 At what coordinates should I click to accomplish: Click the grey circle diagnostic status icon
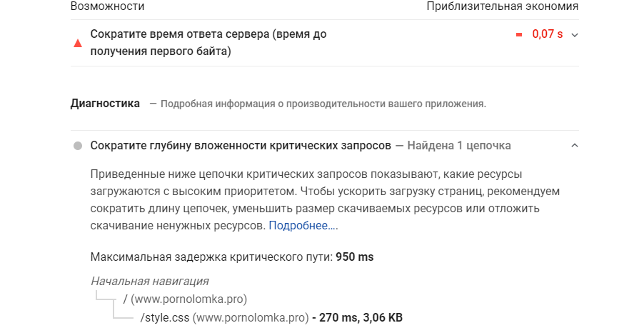(x=78, y=146)
